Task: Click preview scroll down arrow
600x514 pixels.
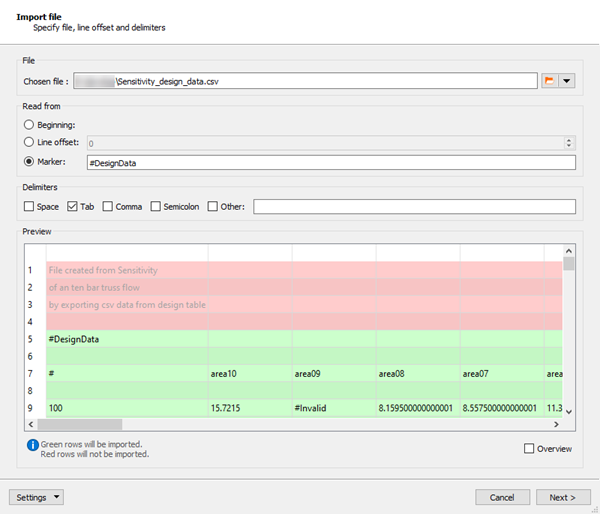Action: click(569, 412)
